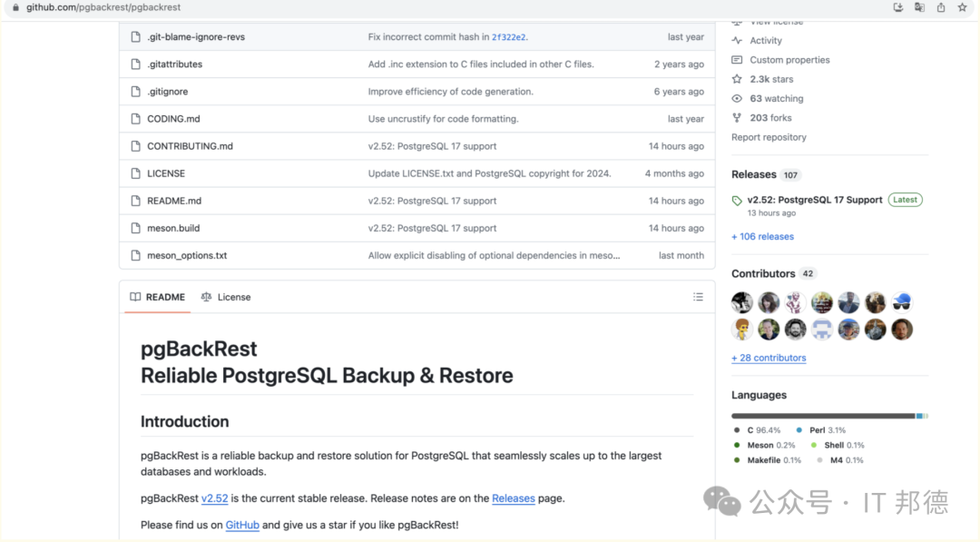
Task: Click the eye icon beside 63 watching
Action: coord(737,99)
